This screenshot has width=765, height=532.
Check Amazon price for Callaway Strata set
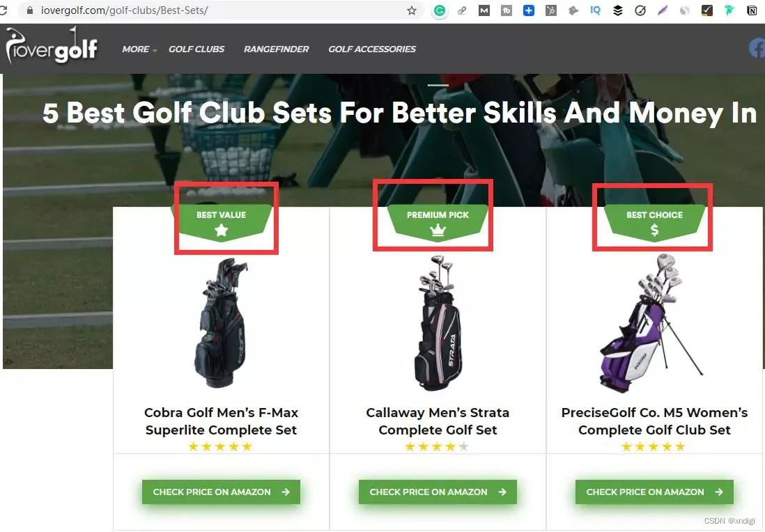pos(438,492)
